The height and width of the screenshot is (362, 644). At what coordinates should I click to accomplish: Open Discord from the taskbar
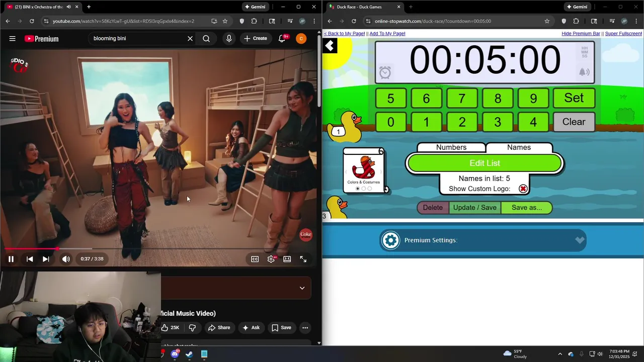coord(175,354)
